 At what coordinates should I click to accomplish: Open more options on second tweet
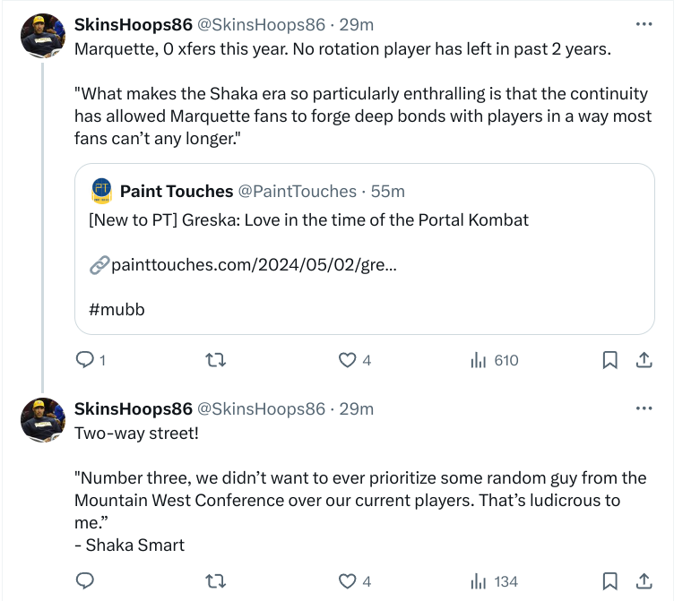(x=644, y=408)
